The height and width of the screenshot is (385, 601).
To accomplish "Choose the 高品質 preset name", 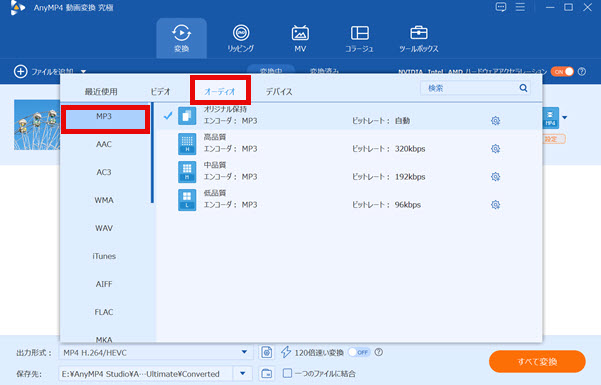I will (215, 137).
